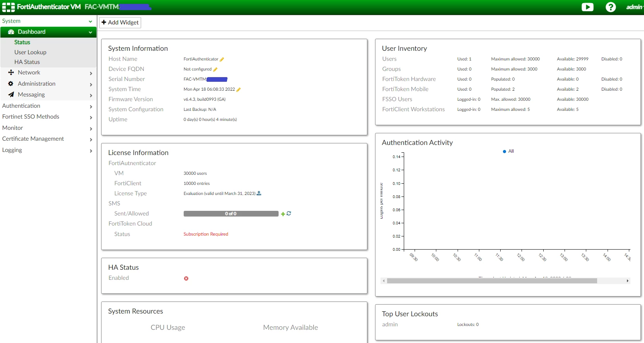
Task: Open the Monitor section
Action: coord(12,128)
